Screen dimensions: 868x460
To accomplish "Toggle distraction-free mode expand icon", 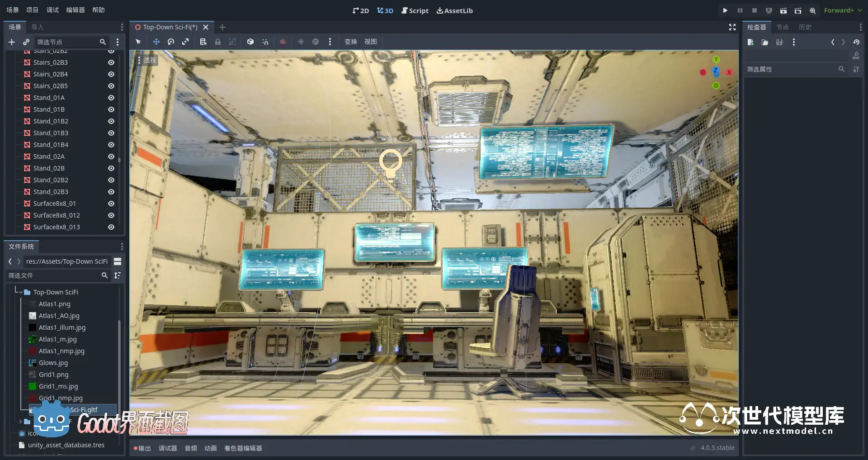I will point(732,27).
